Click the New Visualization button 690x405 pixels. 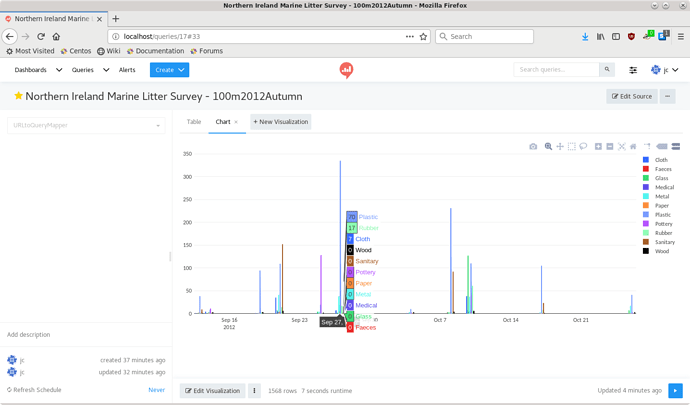(x=281, y=122)
